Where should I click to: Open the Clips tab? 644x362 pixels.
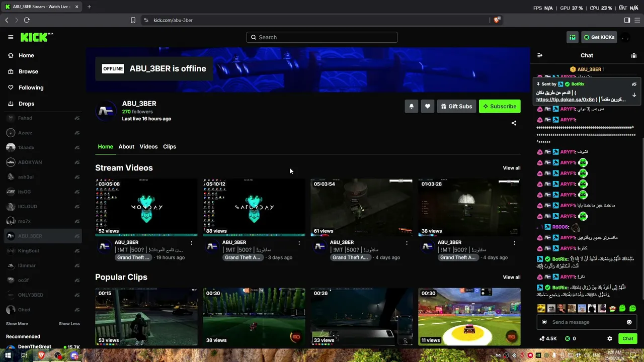click(x=170, y=147)
